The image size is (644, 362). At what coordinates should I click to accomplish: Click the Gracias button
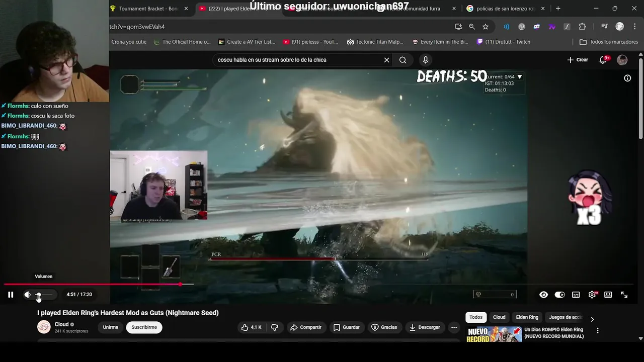384,327
